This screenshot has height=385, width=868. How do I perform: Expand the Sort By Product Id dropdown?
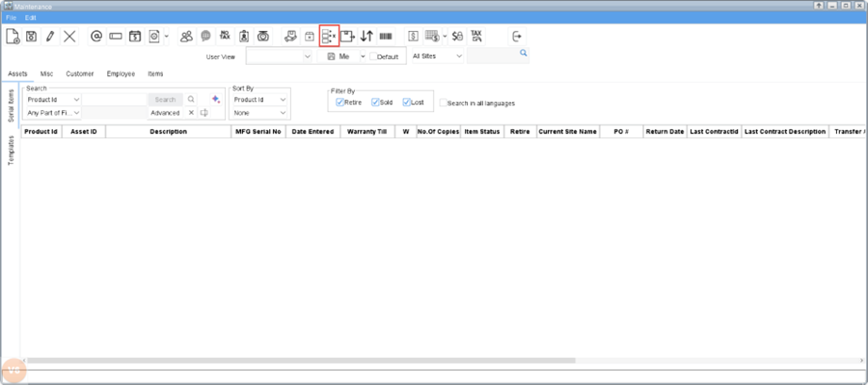click(x=259, y=99)
